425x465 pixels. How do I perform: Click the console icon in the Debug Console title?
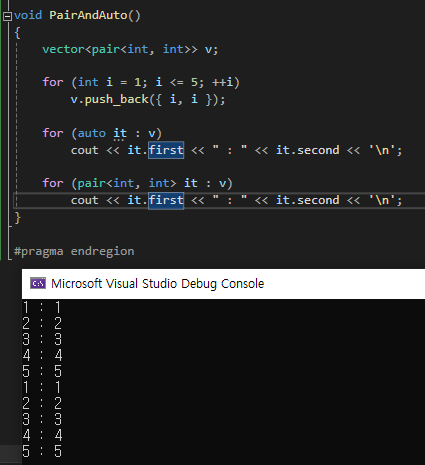[x=38, y=283]
